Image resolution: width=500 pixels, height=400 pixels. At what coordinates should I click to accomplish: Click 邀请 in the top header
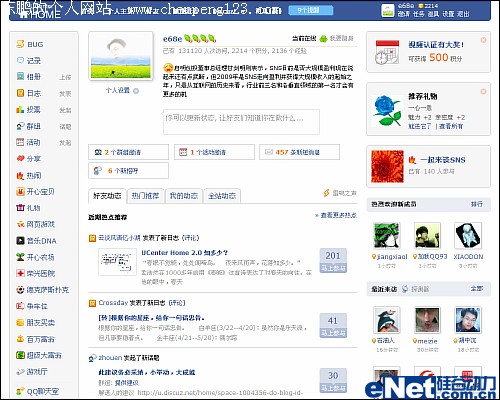tap(403, 14)
